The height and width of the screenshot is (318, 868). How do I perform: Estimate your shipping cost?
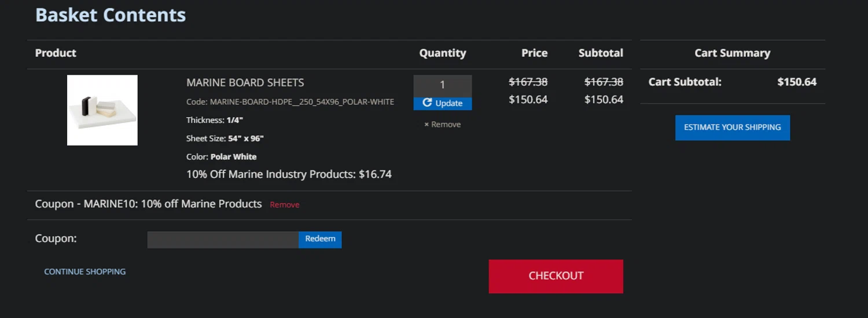pyautogui.click(x=733, y=127)
